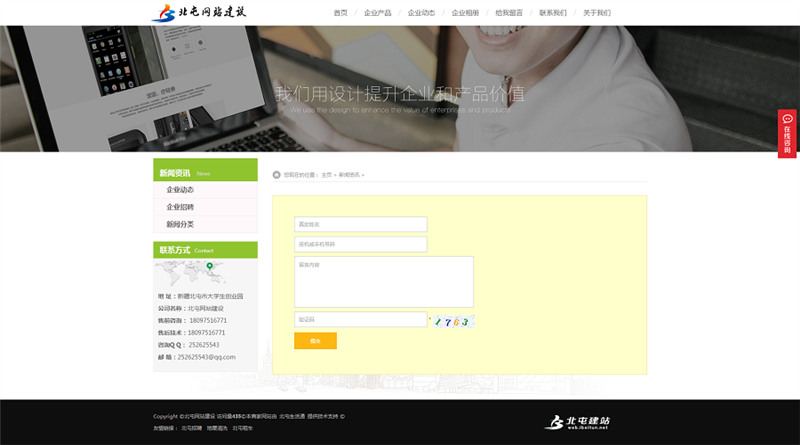Focus the 验证码 captcha input field
800x445 pixels.
[360, 320]
